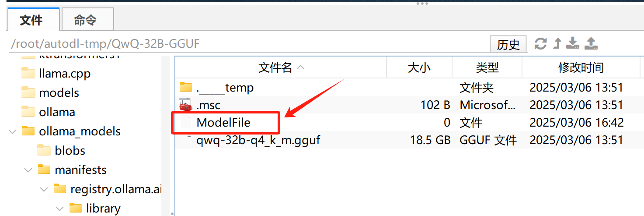644x216 pixels.
Task: Click the 18.5 GB size cell
Action: (430, 140)
